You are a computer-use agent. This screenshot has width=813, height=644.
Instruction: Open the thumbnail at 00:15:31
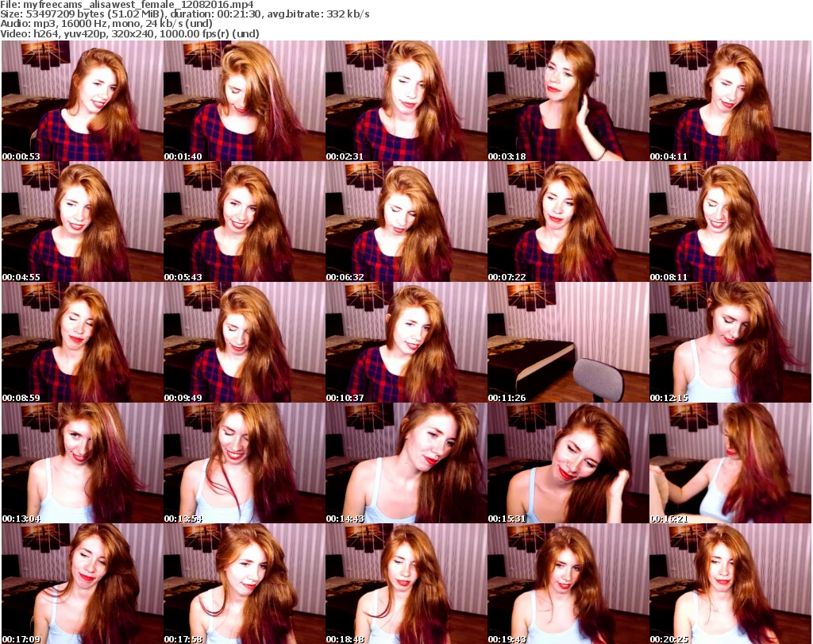tap(568, 463)
